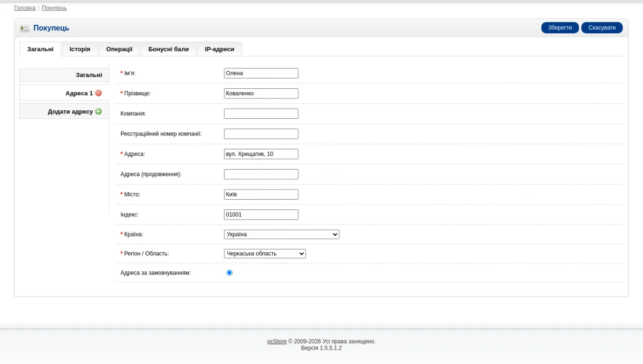The width and height of the screenshot is (643, 364).
Task: Go to the Бонусні бали tab
Action: click(168, 49)
